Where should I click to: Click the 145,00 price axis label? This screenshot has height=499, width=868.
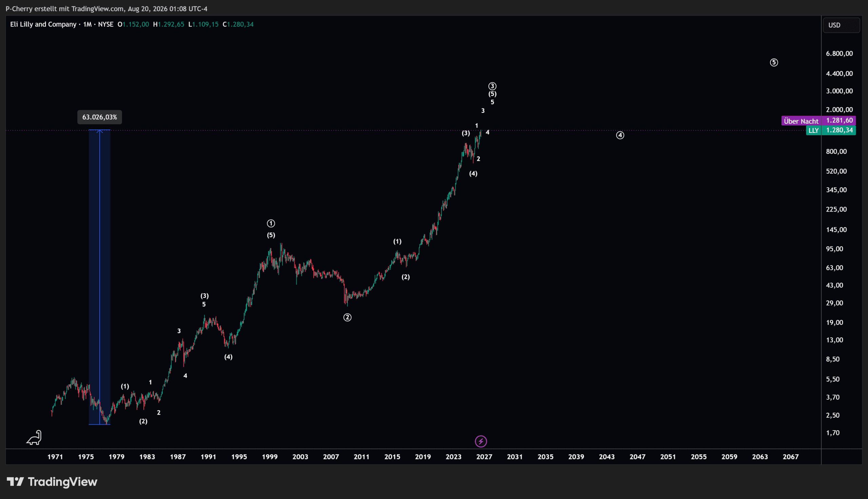[836, 229]
